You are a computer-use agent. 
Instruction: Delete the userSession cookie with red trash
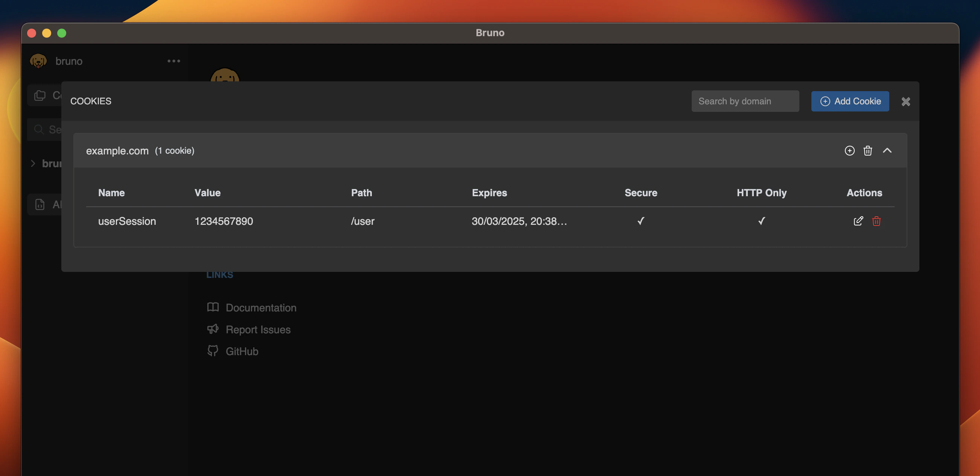876,221
